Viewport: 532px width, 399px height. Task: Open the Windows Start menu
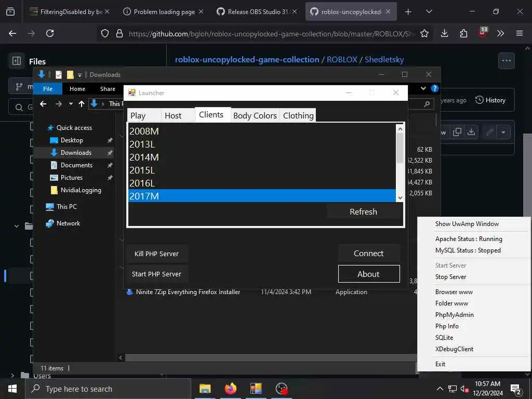click(x=12, y=389)
